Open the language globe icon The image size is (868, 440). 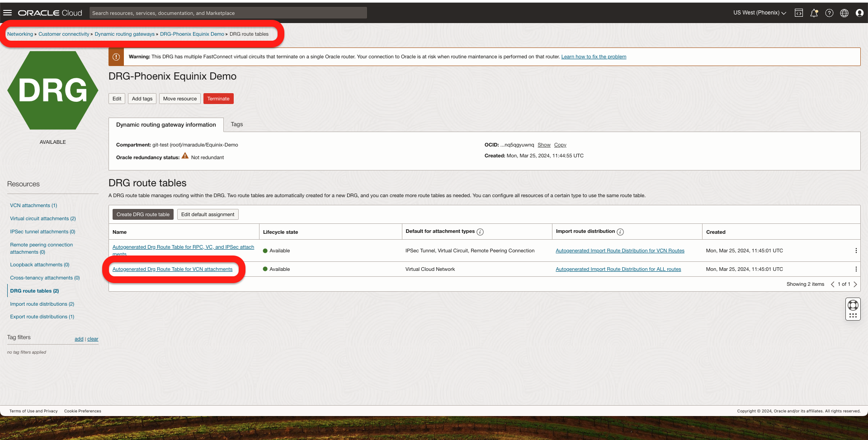[x=844, y=13]
